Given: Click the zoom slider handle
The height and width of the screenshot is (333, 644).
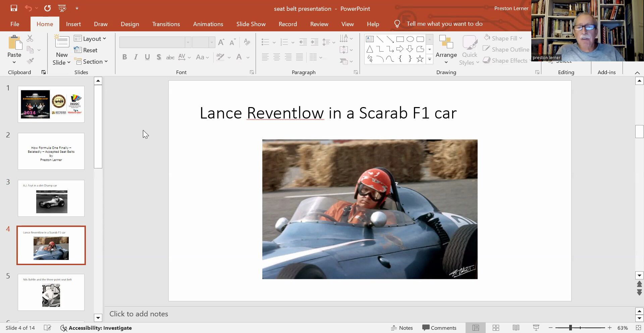Looking at the screenshot, I should click(x=570, y=328).
